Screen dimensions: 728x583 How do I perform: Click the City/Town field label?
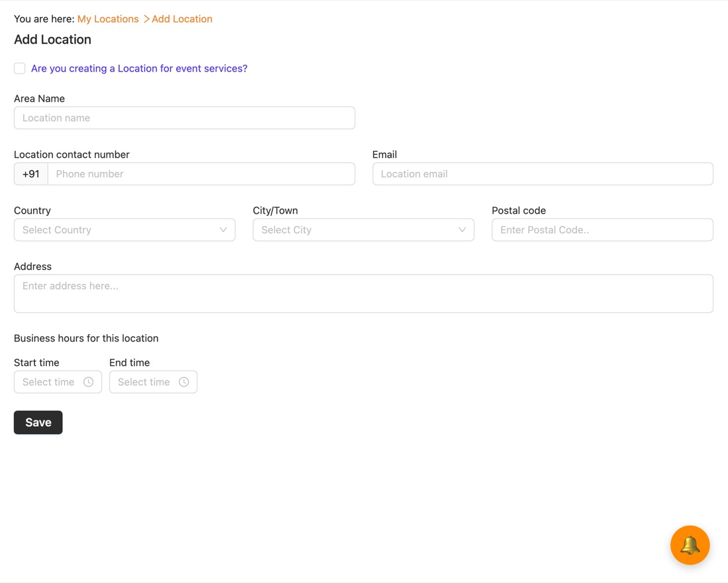tap(275, 210)
